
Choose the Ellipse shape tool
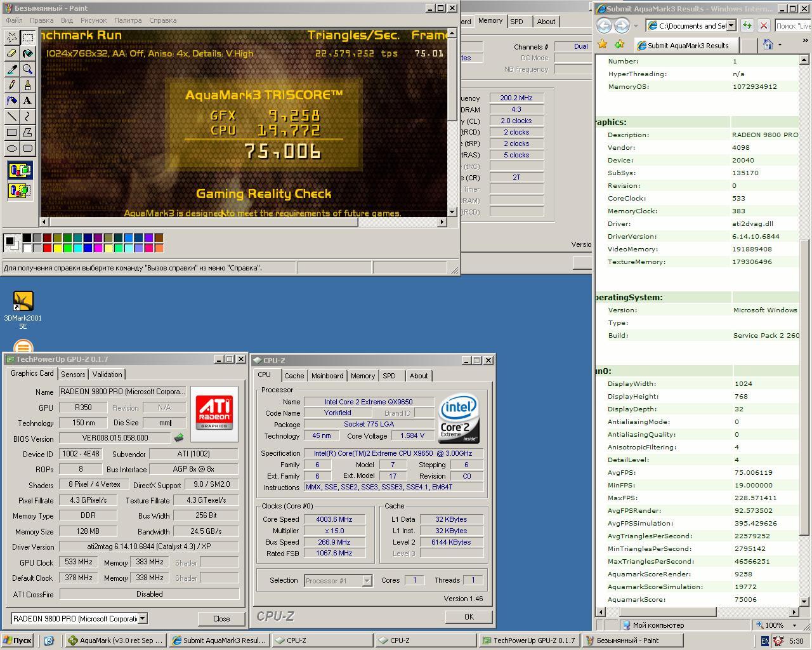12,149
